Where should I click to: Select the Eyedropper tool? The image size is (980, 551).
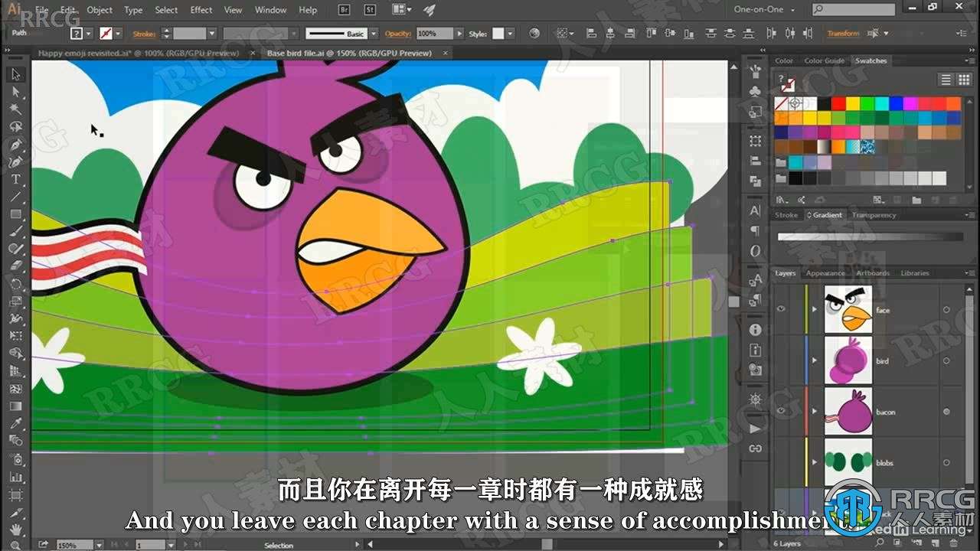coord(15,423)
